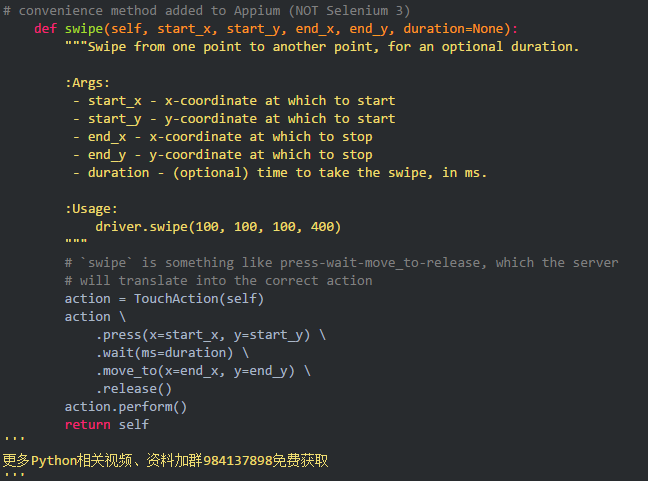
Task: Click the return self statement
Action: click(x=107, y=425)
